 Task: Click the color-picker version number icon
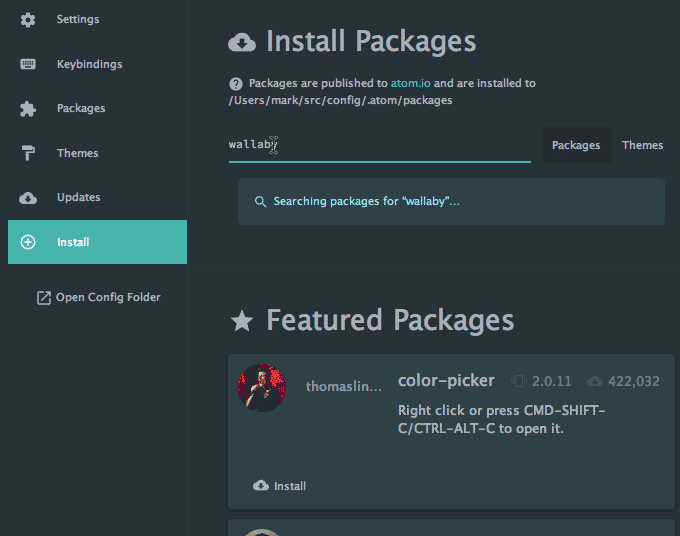point(519,381)
